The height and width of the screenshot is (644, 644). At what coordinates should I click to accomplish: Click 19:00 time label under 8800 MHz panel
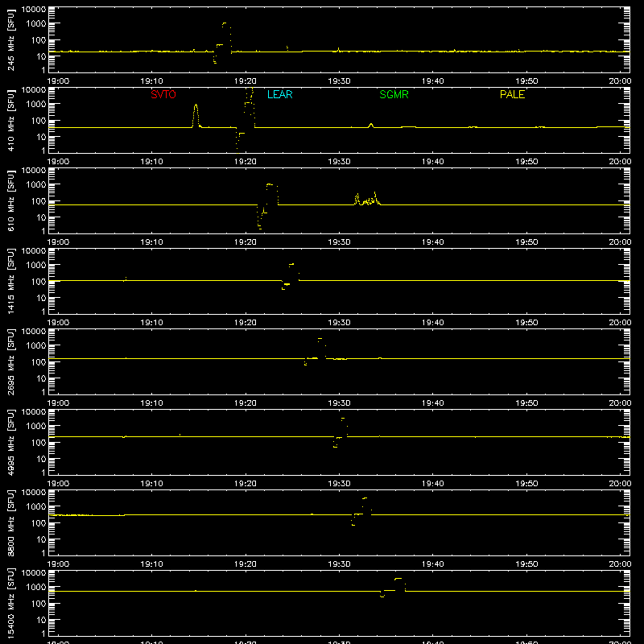[x=58, y=564]
